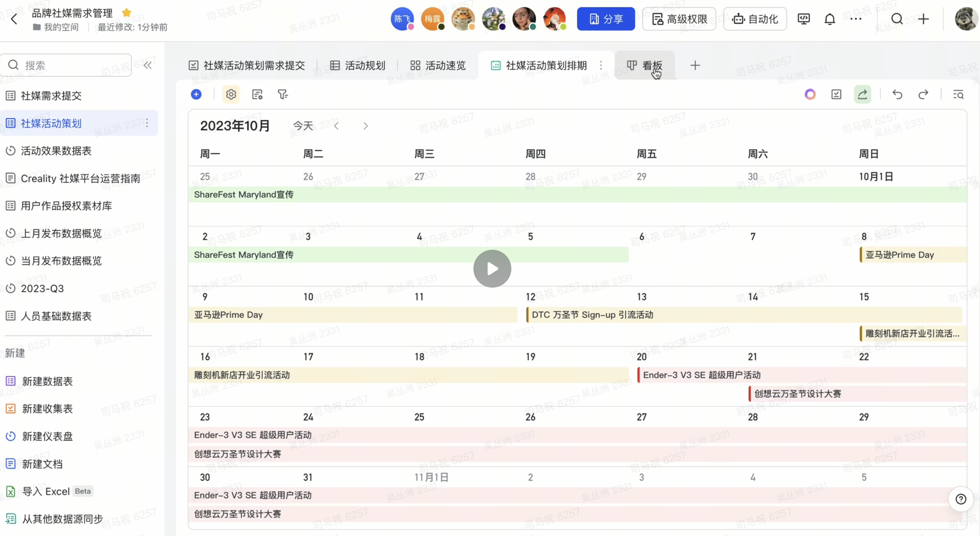
Task: Open more options for 社媒活动策划排期 tab
Action: pyautogui.click(x=601, y=65)
